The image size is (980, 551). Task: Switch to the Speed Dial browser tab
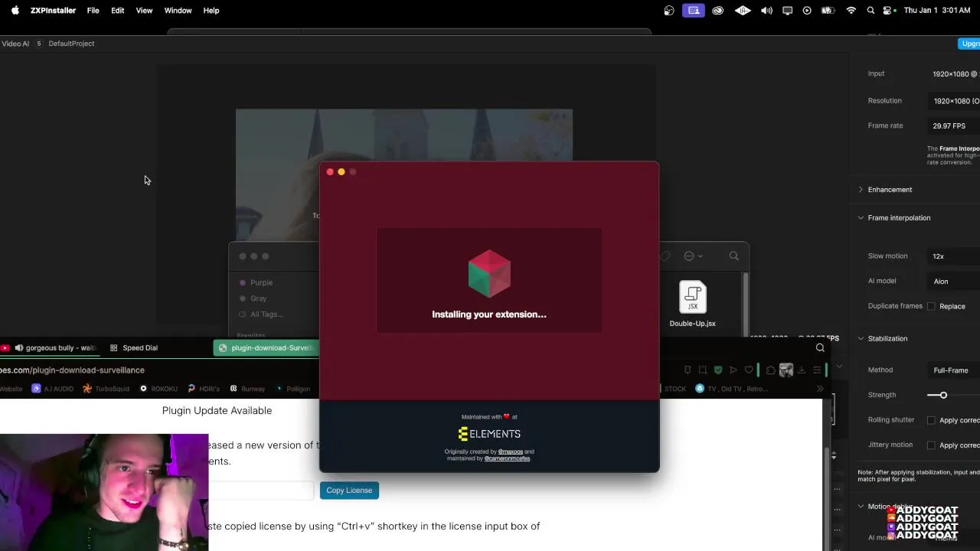[x=134, y=348]
